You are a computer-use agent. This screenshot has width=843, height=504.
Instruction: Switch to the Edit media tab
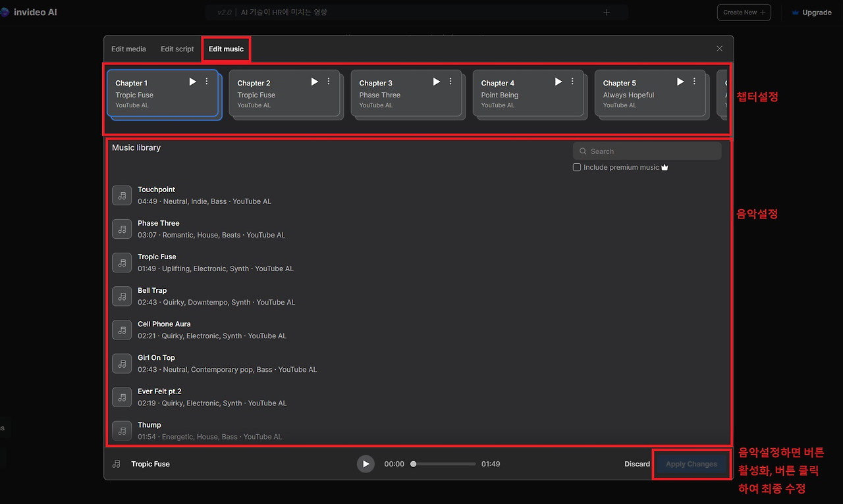point(128,49)
